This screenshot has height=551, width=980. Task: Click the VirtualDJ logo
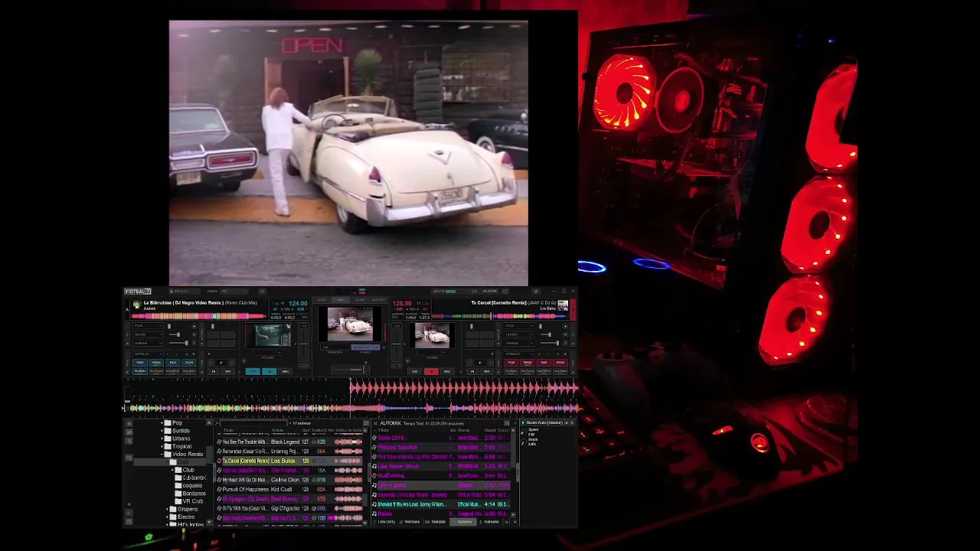pos(138,291)
